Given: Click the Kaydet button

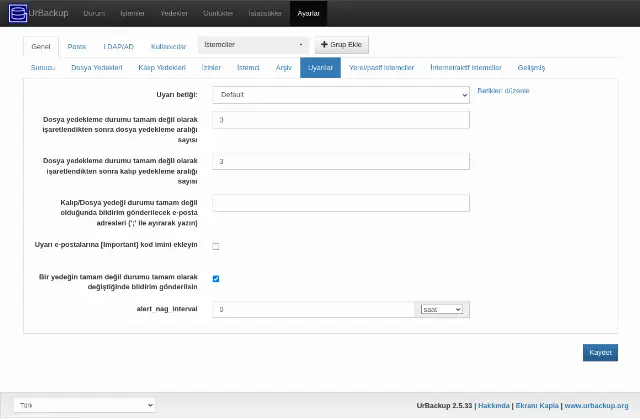Looking at the screenshot, I should pyautogui.click(x=600, y=353).
